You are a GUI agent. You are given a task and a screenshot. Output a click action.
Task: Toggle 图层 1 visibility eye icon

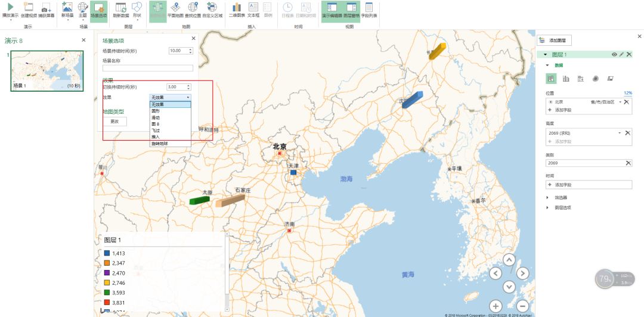(614, 54)
